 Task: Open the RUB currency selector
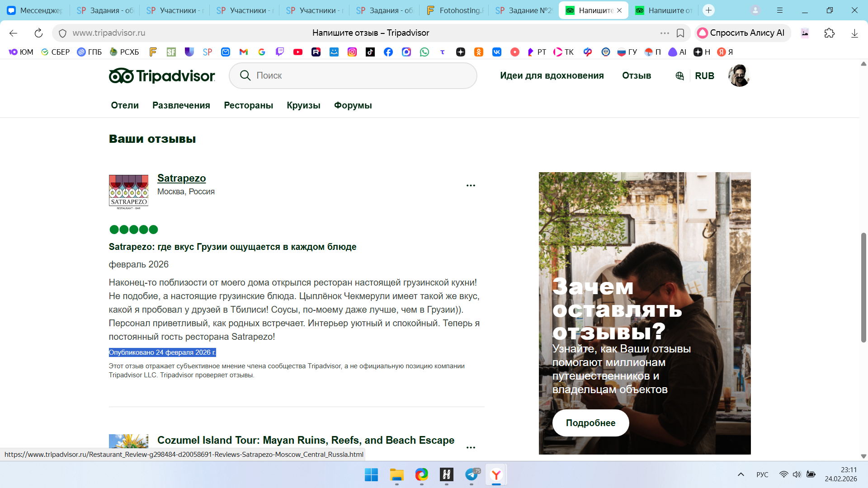[x=704, y=76]
